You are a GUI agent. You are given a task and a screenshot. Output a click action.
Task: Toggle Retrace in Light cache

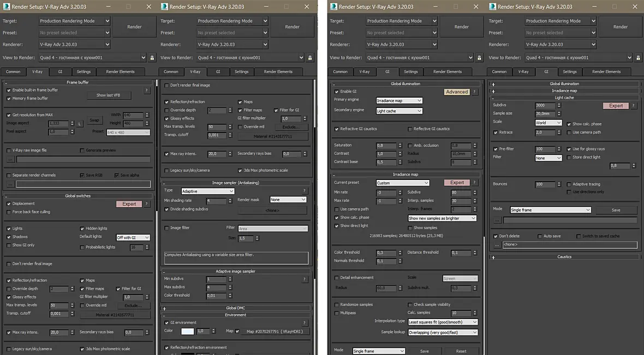(x=496, y=133)
